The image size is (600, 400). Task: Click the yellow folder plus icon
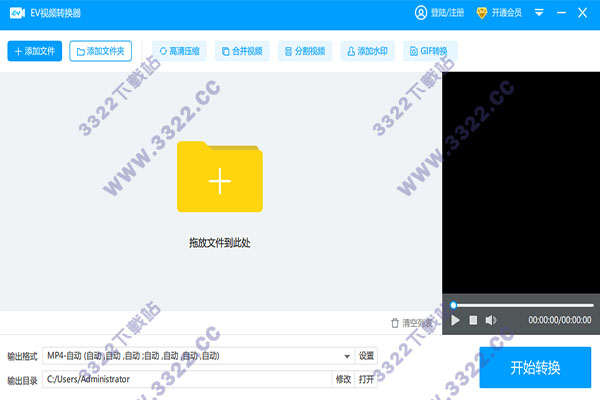tap(220, 176)
